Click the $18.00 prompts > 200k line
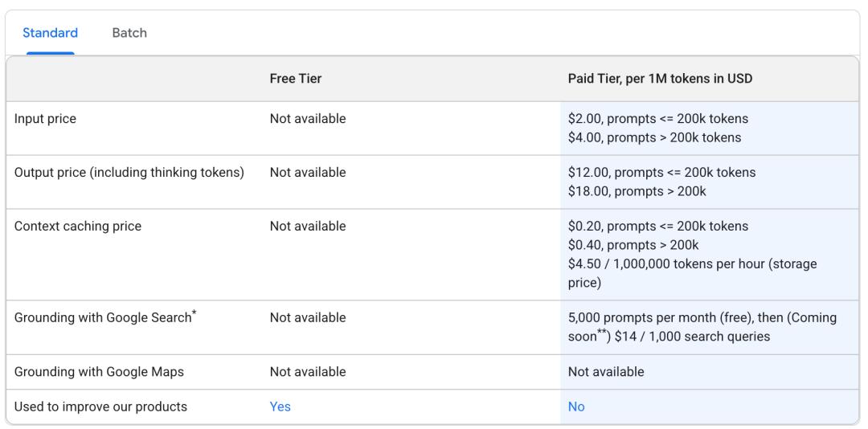 [x=637, y=191]
